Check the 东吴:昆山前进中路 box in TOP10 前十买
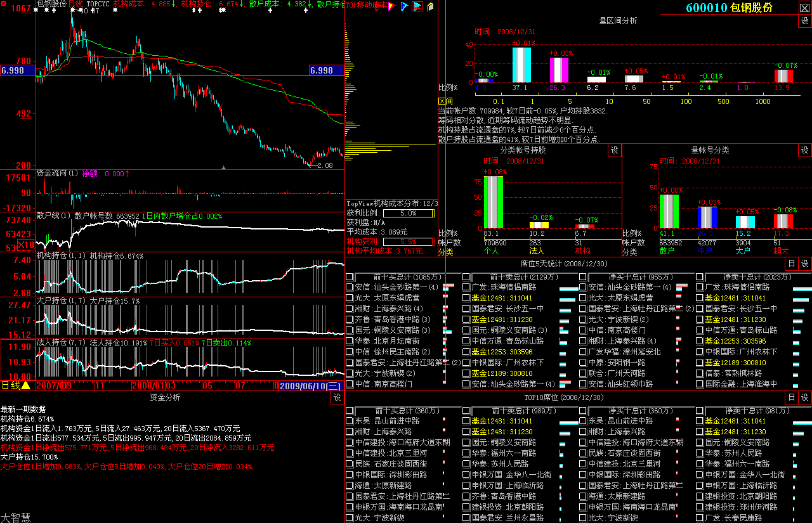Image resolution: width=812 pixels, height=523 pixels. point(350,421)
